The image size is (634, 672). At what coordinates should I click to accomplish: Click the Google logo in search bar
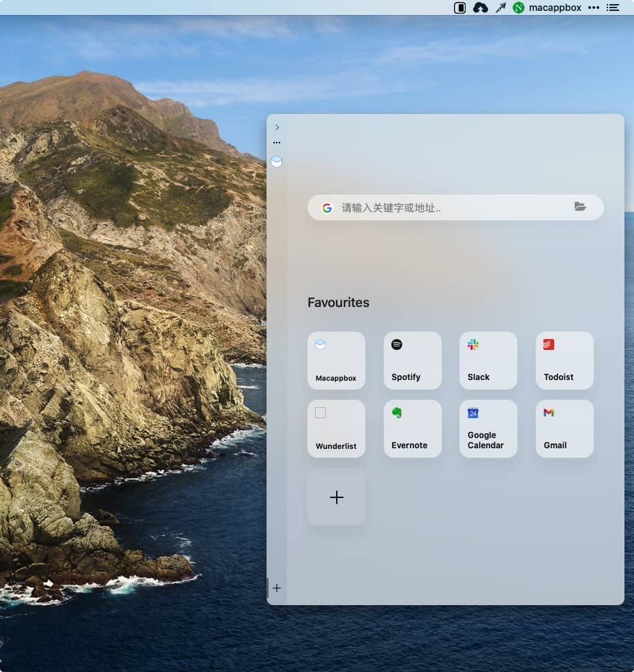(327, 208)
